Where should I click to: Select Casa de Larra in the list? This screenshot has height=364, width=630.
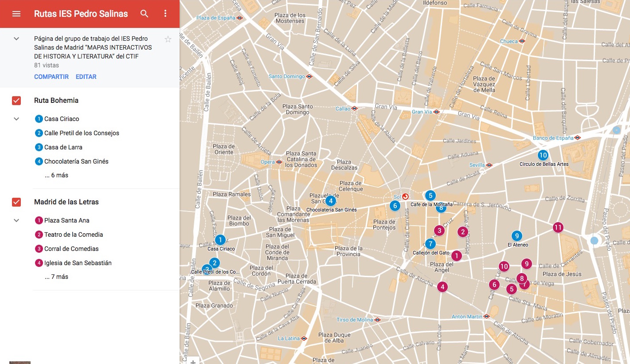pos(63,147)
